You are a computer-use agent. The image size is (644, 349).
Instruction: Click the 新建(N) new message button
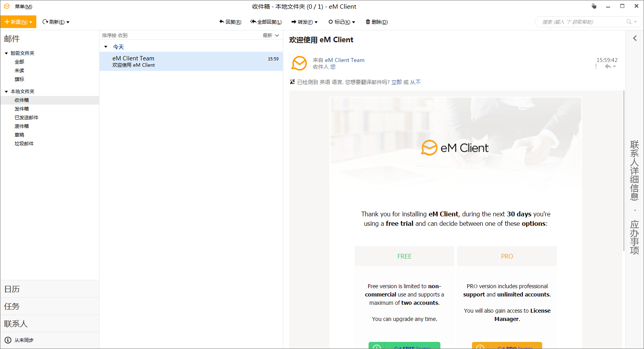[x=16, y=22]
